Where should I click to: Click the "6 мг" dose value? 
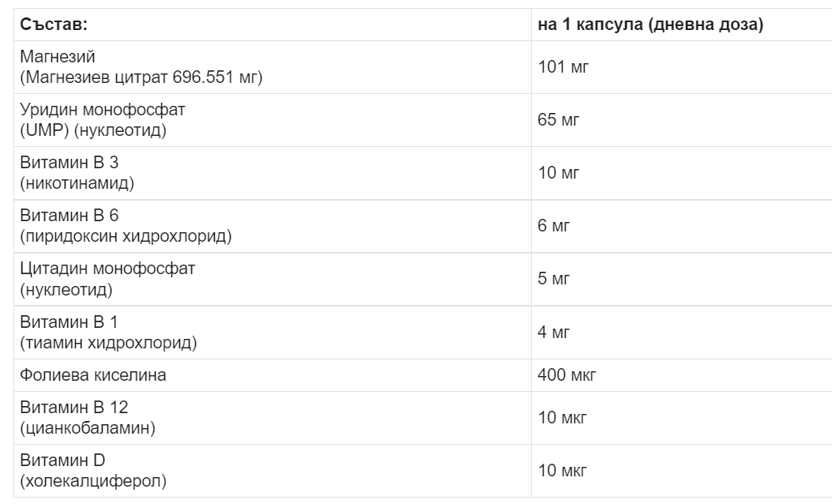(554, 226)
